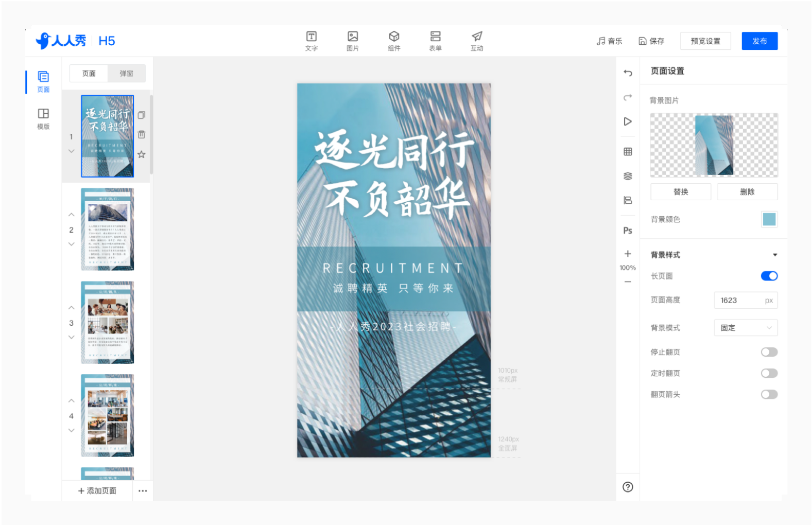
Task: Open the 背景模式 dropdown
Action: point(746,328)
